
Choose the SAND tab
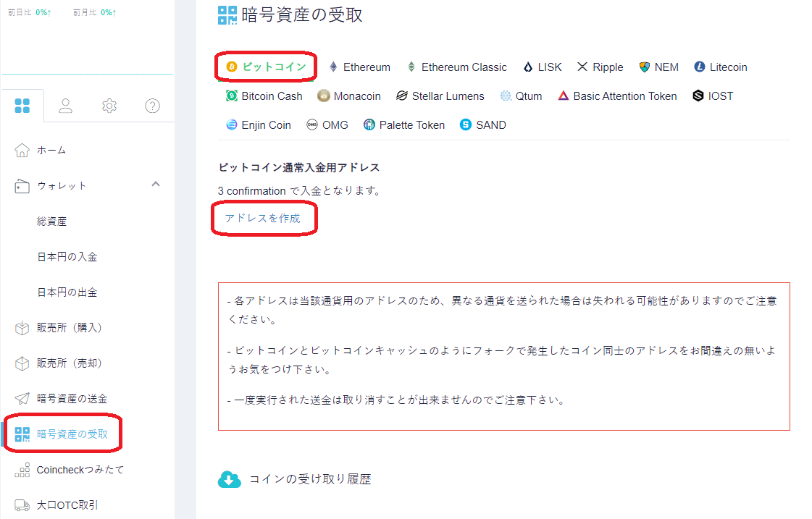click(483, 125)
